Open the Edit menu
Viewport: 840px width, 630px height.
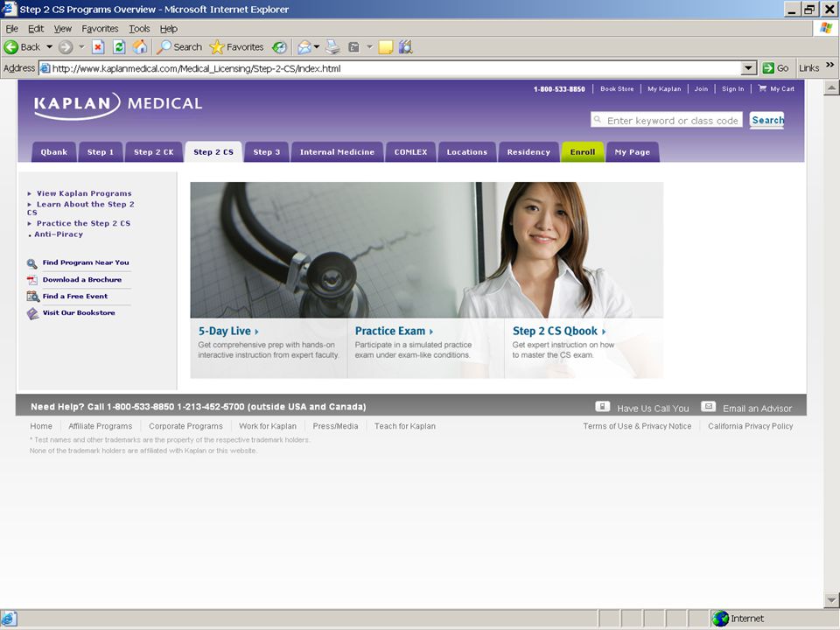pyautogui.click(x=36, y=29)
